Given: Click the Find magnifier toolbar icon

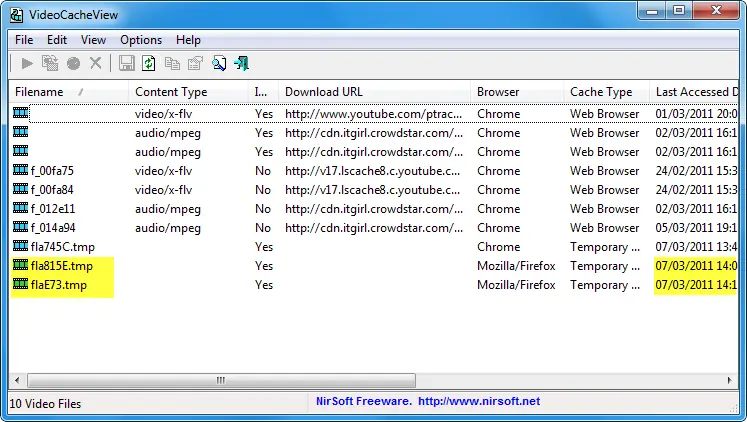Looking at the screenshot, I should pos(219,63).
